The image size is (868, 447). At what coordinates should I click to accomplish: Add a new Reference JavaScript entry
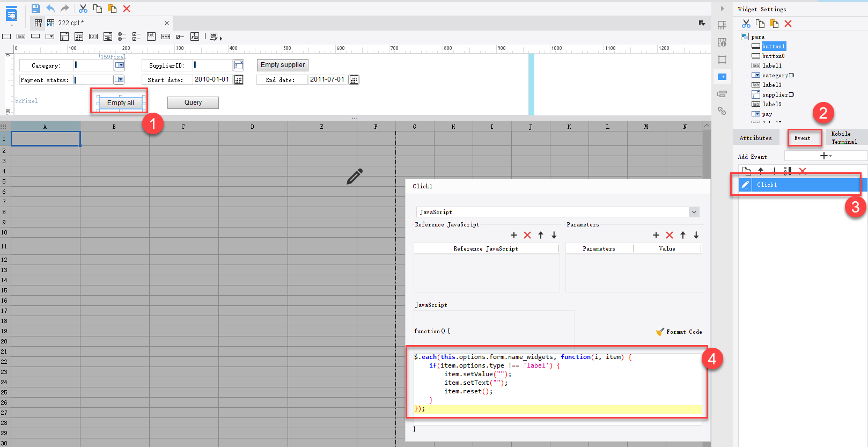click(514, 235)
